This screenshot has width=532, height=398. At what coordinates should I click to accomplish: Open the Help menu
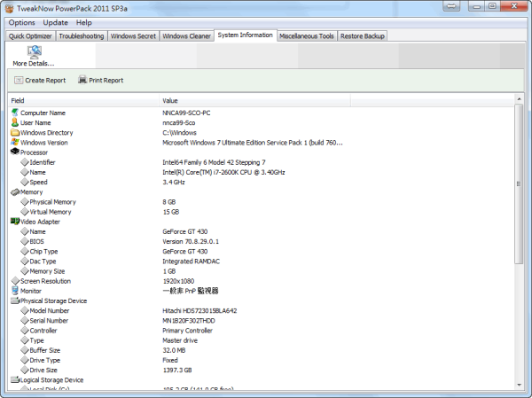click(84, 23)
